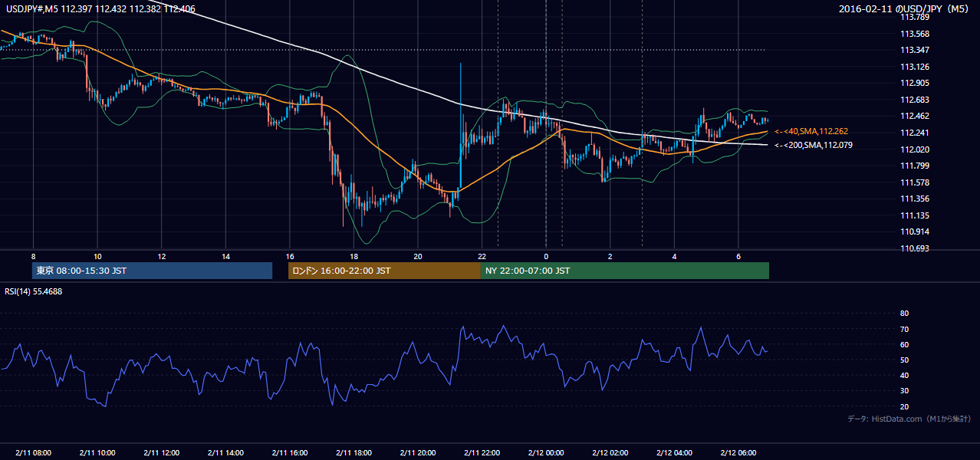This screenshot has height=460, width=980.
Task: Click price level 110.914 on the axis
Action: [914, 232]
